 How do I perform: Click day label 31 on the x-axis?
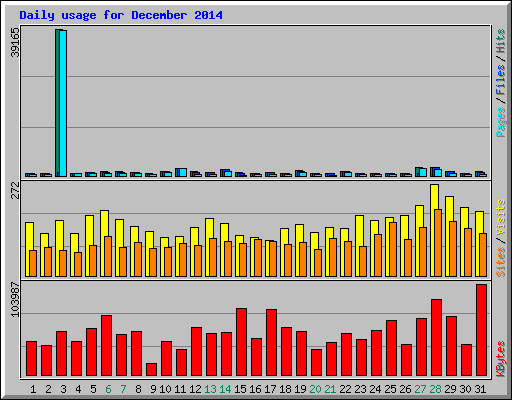point(480,389)
